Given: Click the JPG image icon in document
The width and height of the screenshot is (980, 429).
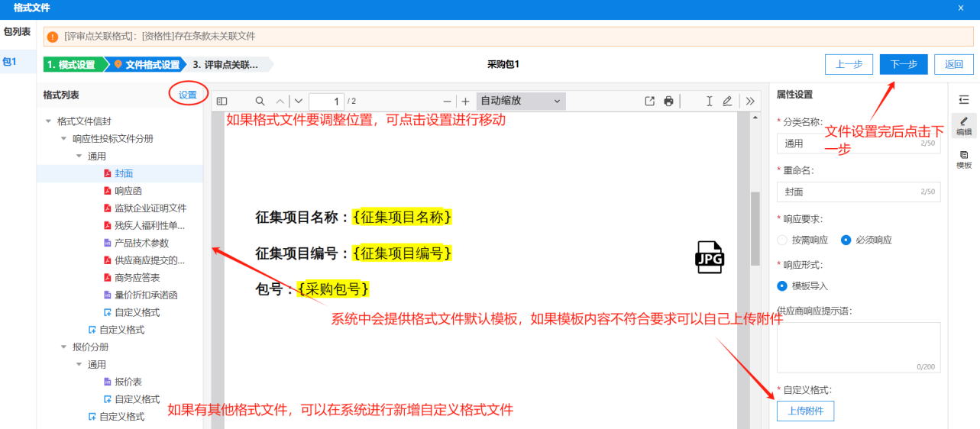Looking at the screenshot, I should [x=709, y=257].
